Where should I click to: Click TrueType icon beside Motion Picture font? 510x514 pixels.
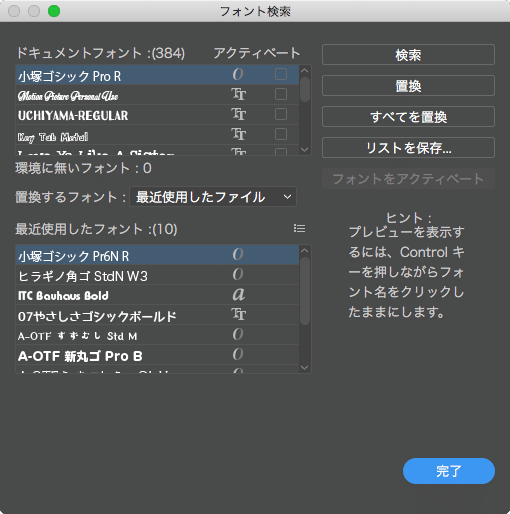click(239, 94)
